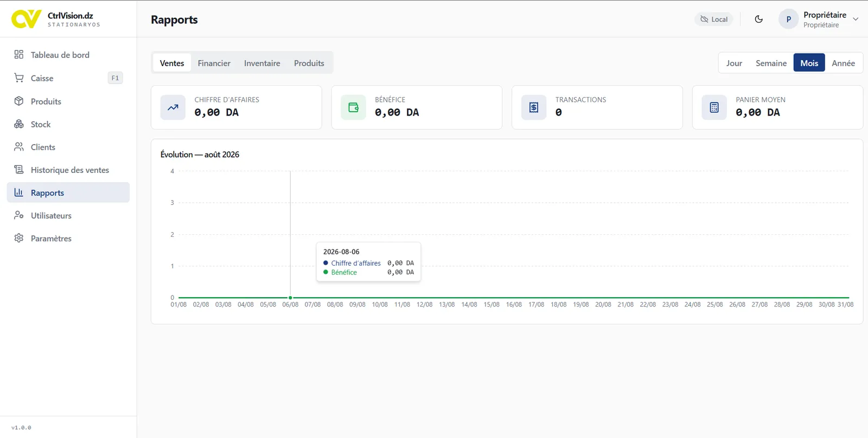Click the Panier moyen calculator icon
Image resolution: width=868 pixels, height=438 pixels.
click(x=714, y=107)
